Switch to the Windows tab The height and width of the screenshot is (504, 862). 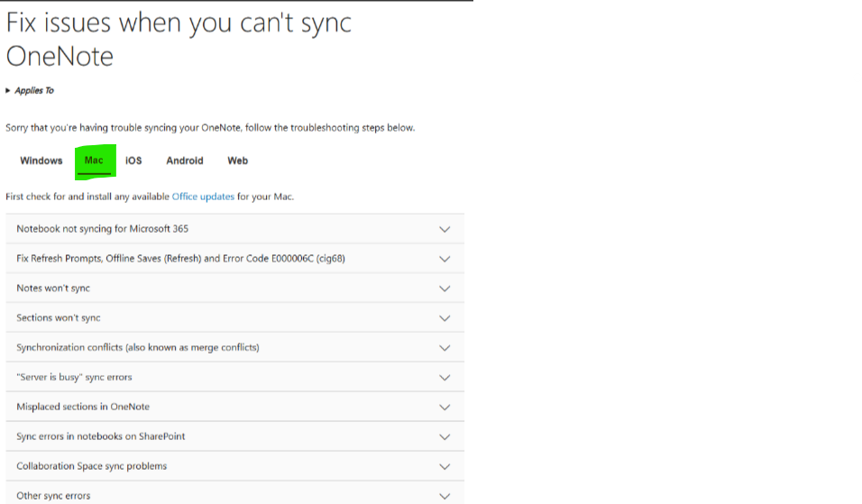tap(41, 160)
